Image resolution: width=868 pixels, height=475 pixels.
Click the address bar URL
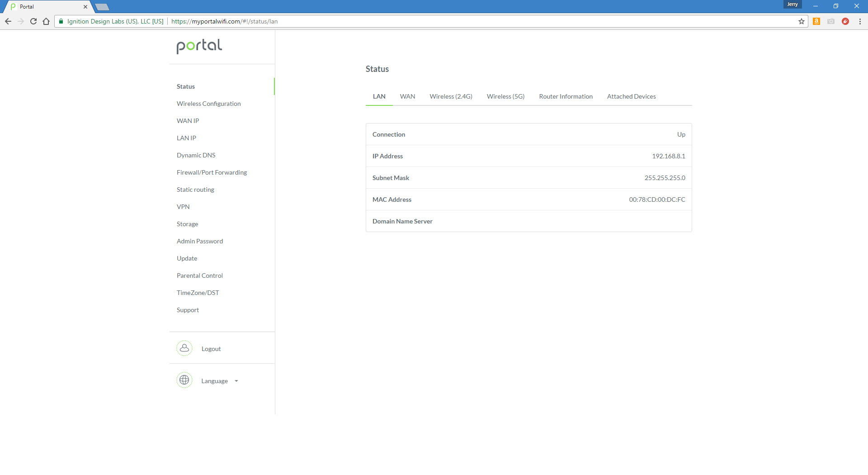[225, 21]
